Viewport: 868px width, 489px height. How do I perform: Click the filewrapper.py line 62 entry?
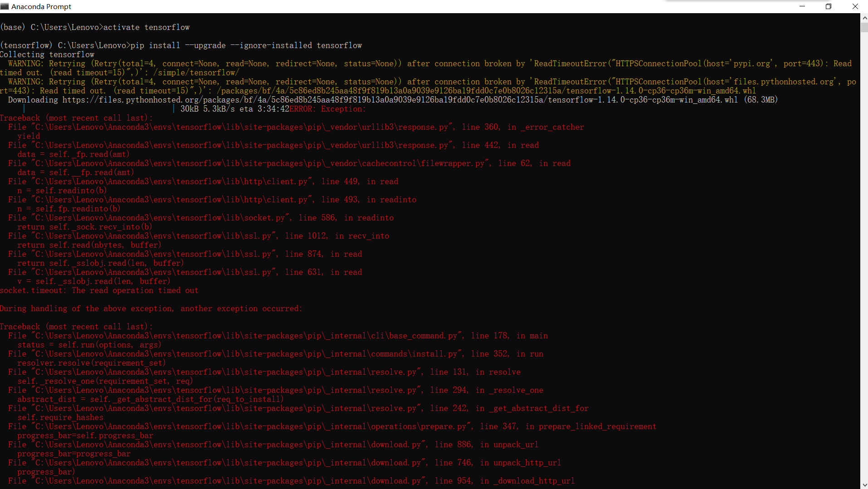tap(289, 163)
